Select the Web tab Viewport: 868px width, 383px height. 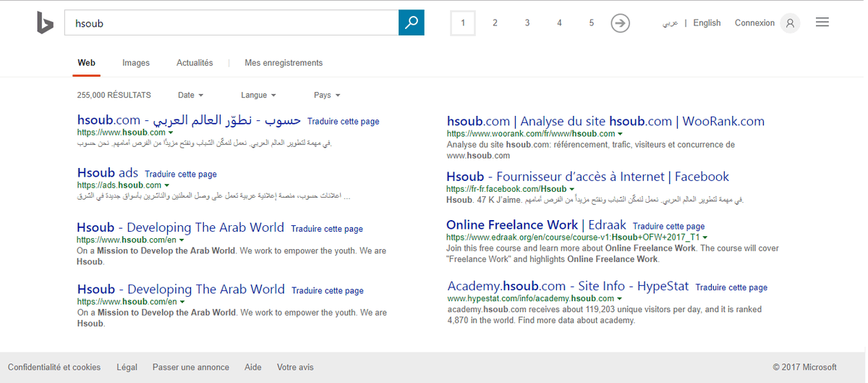tap(87, 63)
